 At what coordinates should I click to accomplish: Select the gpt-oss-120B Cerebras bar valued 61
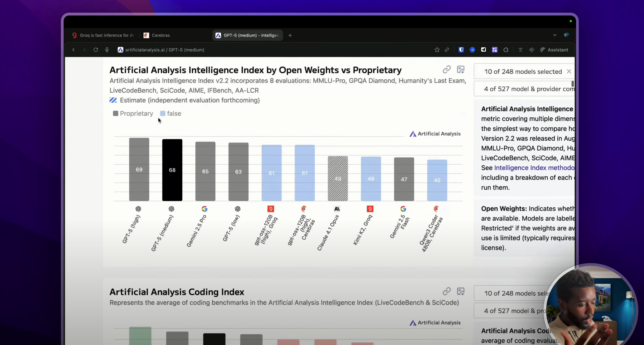click(x=305, y=173)
